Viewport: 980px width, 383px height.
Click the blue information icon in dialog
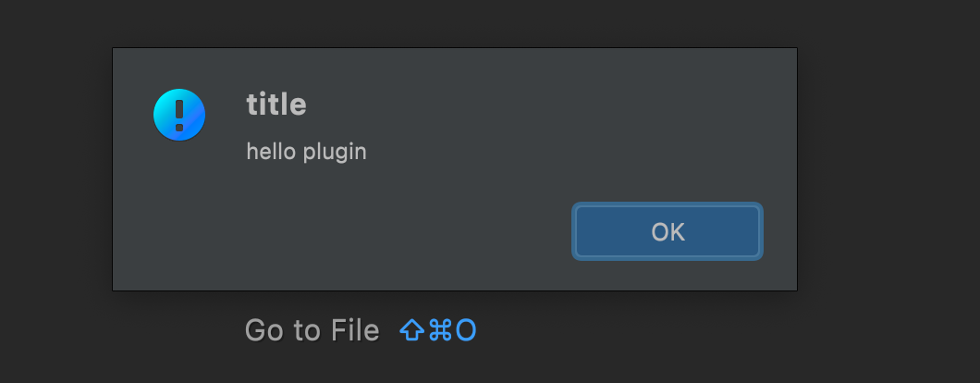179,115
